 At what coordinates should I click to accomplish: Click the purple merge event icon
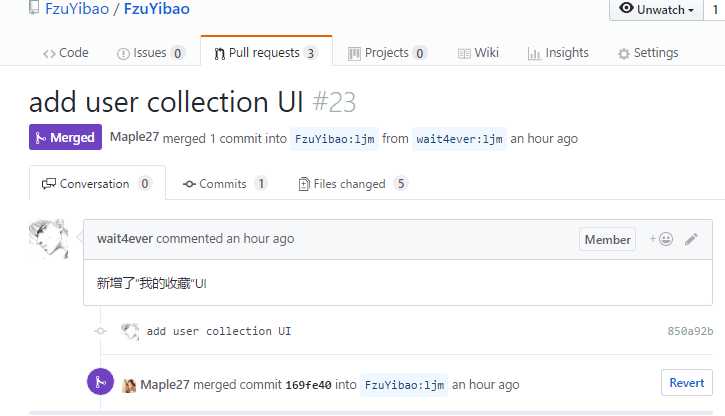coord(100,382)
